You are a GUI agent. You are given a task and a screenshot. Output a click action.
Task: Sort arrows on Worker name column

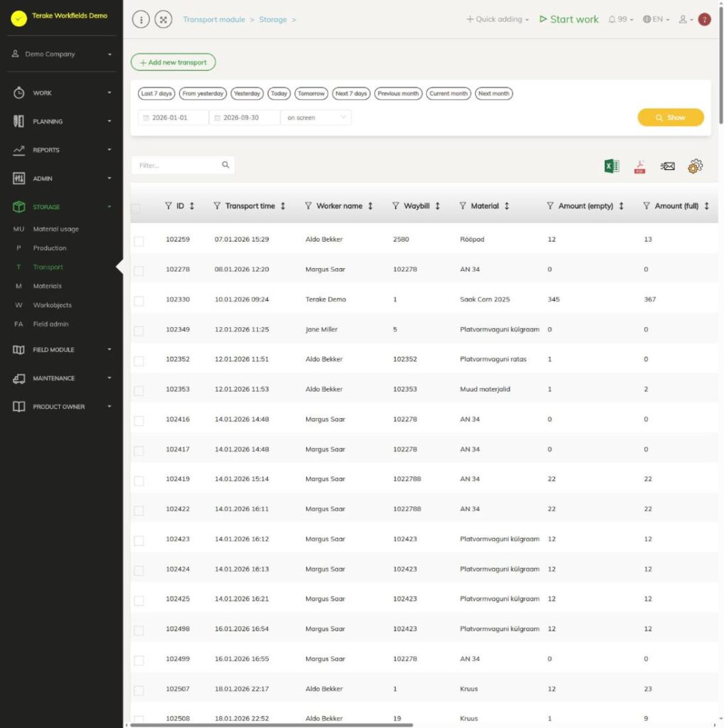coord(370,205)
